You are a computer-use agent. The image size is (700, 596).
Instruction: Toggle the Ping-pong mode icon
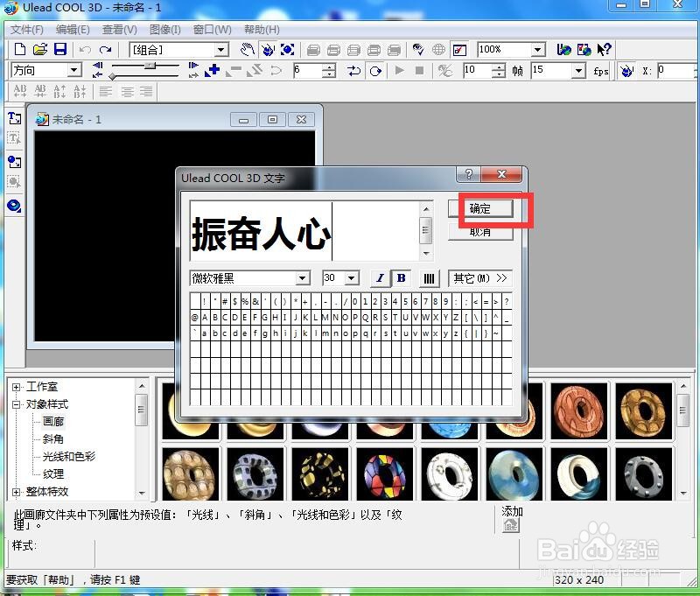[x=375, y=71]
